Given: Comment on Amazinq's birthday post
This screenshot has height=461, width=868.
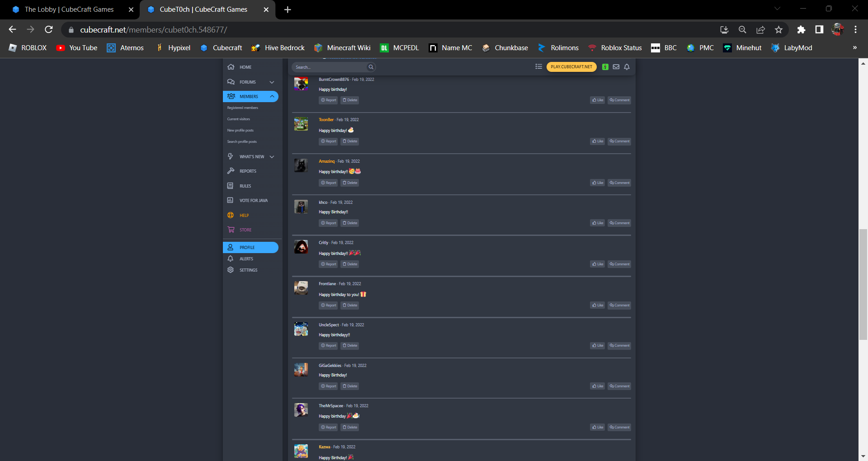Looking at the screenshot, I should click(619, 183).
